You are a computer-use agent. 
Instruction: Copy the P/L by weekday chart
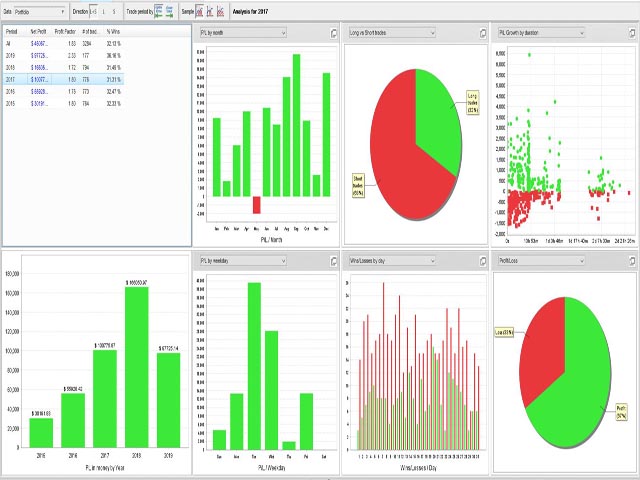click(333, 261)
